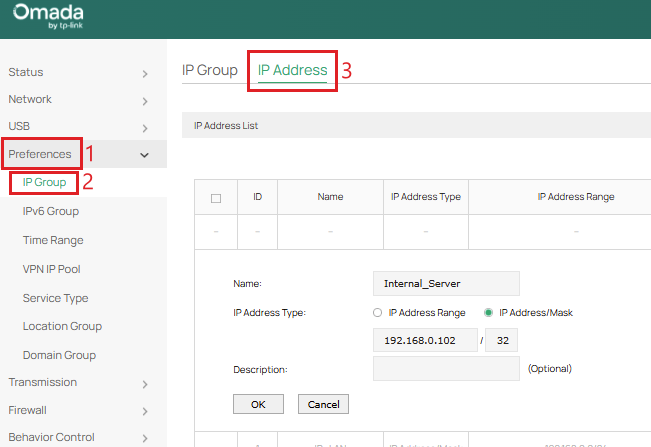Image resolution: width=651 pixels, height=447 pixels.
Task: Open the USB sidebar section
Action: (19, 126)
